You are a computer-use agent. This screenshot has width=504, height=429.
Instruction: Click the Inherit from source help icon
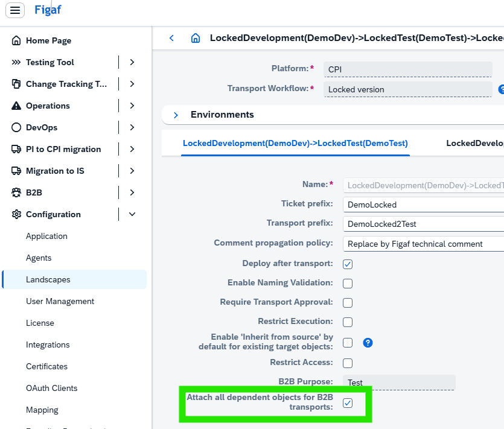[368, 343]
